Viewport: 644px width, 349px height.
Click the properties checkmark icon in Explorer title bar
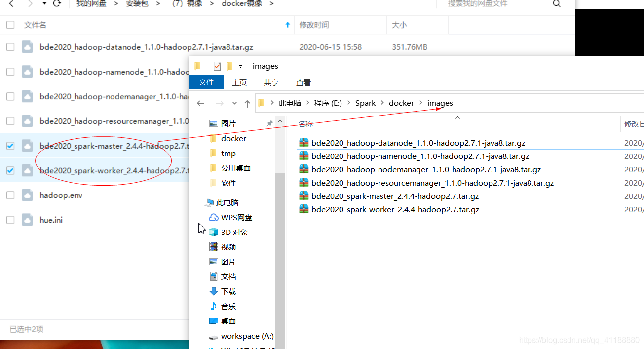click(x=217, y=66)
